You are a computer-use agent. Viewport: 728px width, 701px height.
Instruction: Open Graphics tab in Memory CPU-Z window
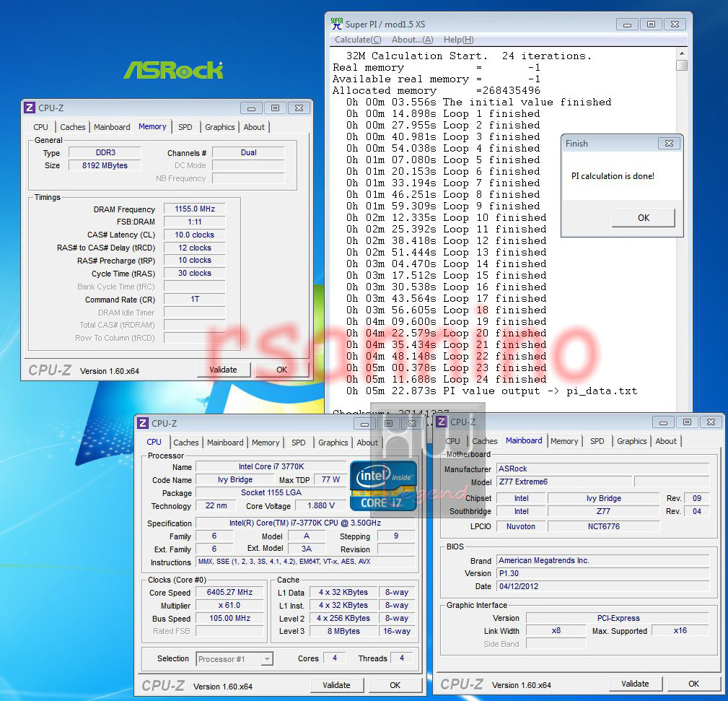click(x=219, y=127)
